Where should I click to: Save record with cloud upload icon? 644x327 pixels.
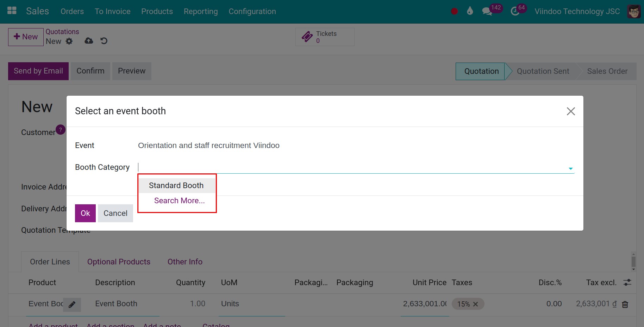[x=89, y=41]
